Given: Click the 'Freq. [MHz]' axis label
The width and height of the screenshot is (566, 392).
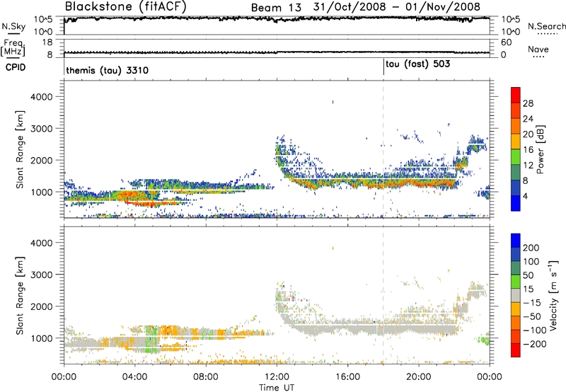Looking at the screenshot, I should [x=13, y=47].
